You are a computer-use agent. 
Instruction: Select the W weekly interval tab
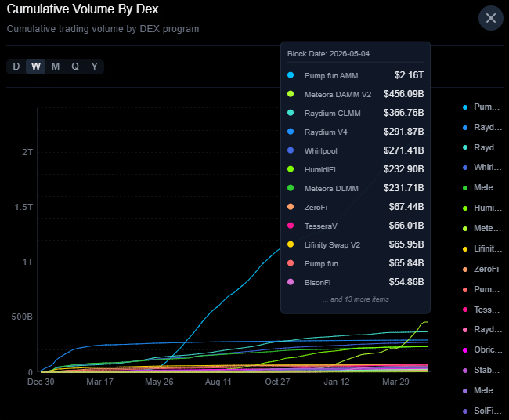pos(36,67)
